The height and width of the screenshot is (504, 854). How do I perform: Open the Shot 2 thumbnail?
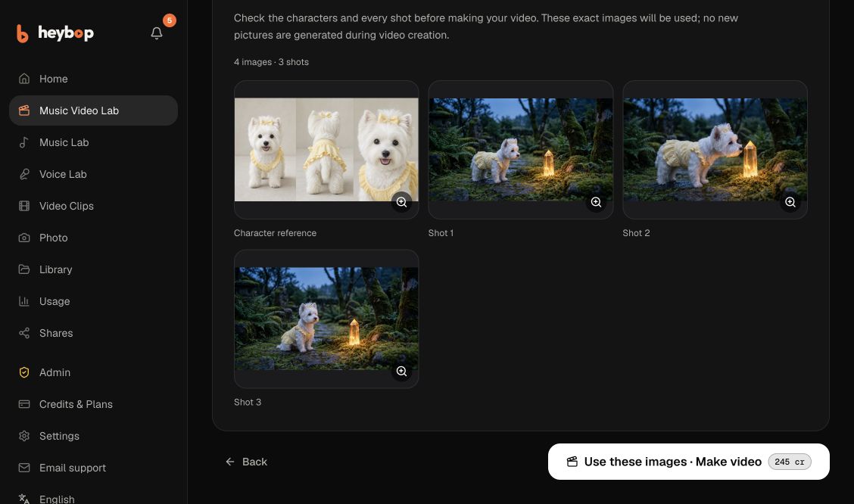tap(715, 150)
